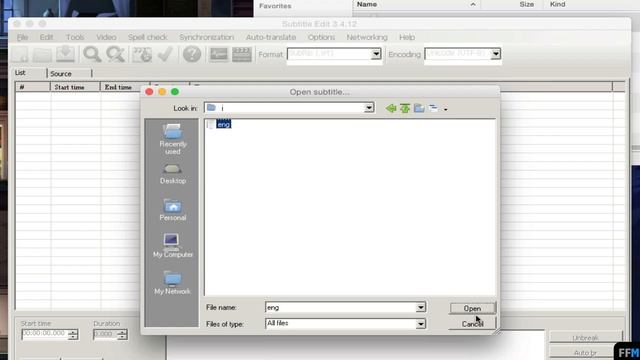Toggle the waveform display icon
The image size is (640, 360).
pyautogui.click(x=219, y=54)
